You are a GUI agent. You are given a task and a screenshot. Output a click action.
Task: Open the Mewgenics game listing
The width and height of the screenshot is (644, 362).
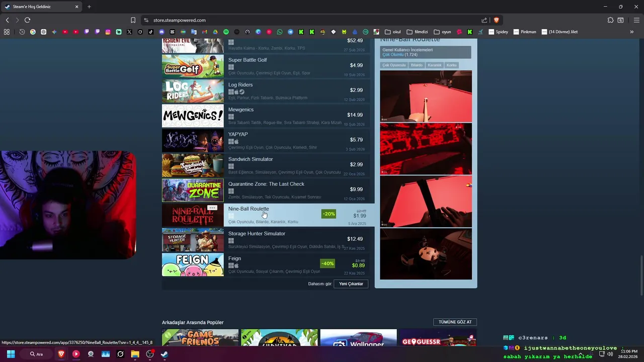(x=266, y=116)
